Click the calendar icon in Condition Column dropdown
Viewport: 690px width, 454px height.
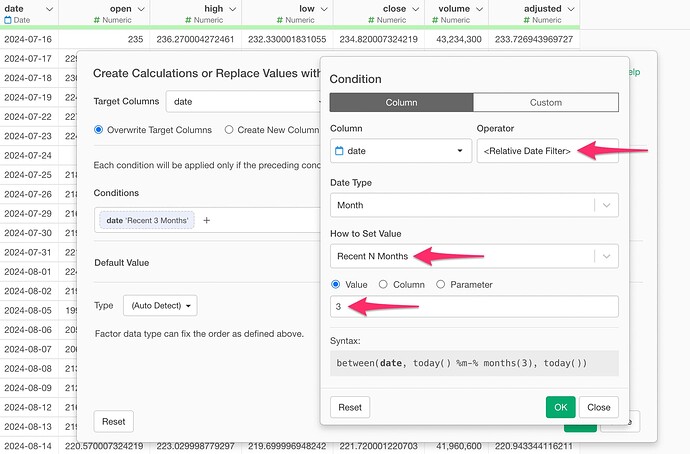(339, 151)
